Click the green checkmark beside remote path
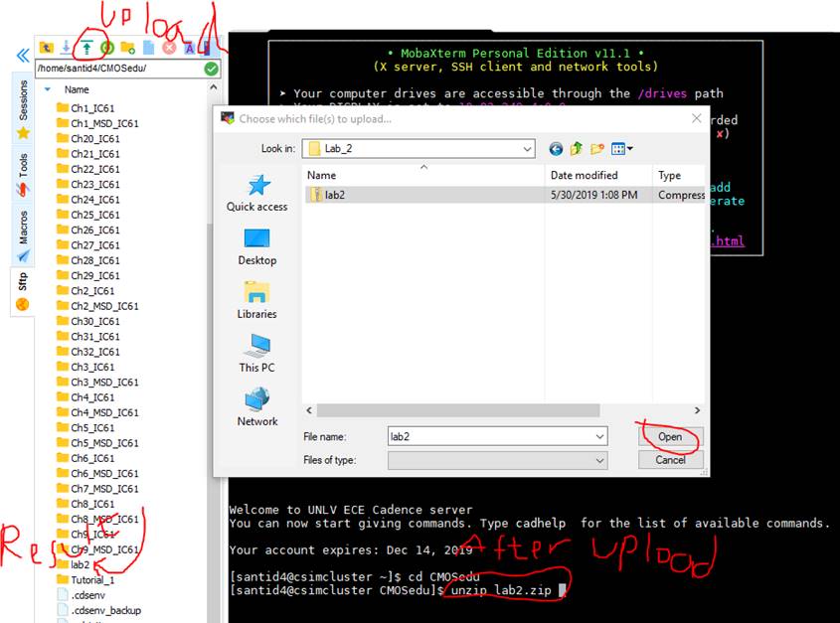 coord(211,69)
